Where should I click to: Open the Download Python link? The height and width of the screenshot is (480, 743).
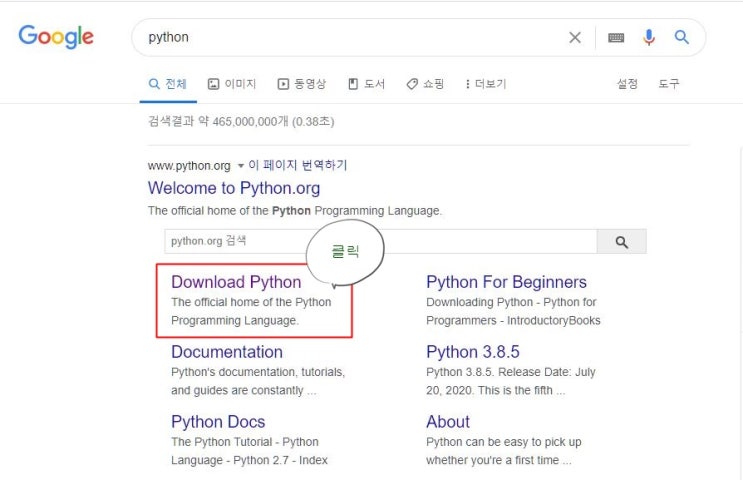coord(236,282)
